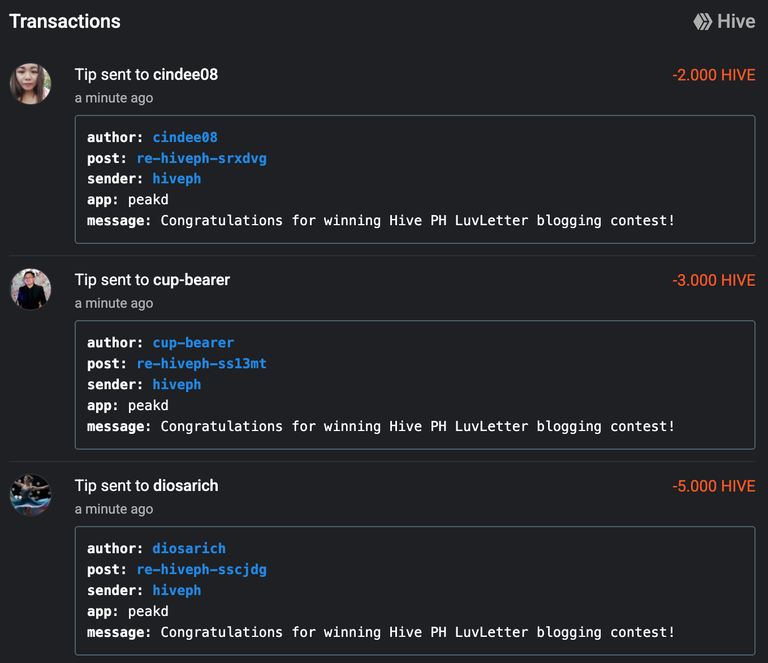Open sender hiveph link in cindee08 tip
The width and height of the screenshot is (768, 663).
coord(176,179)
